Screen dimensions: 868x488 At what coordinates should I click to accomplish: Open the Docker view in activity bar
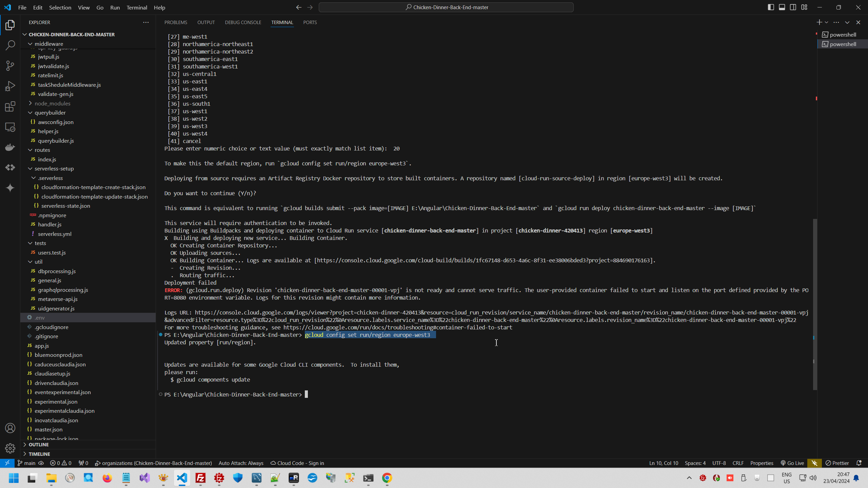10,147
